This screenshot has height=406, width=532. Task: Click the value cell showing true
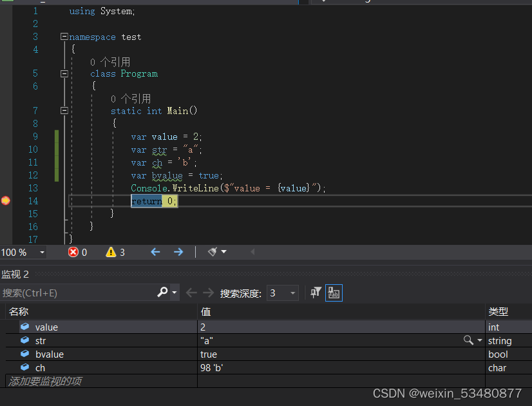click(341, 354)
